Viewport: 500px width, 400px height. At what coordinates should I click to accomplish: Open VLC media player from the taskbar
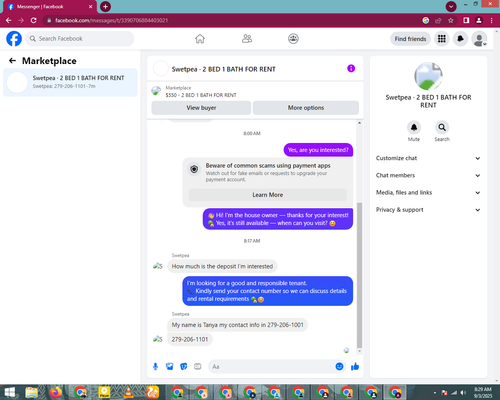click(x=128, y=392)
